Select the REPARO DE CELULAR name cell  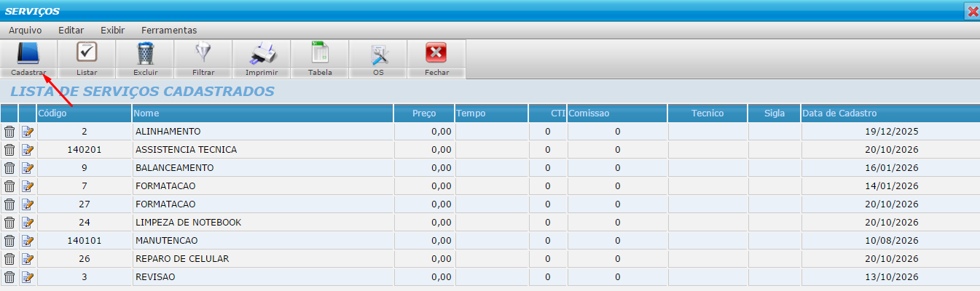tap(262, 259)
